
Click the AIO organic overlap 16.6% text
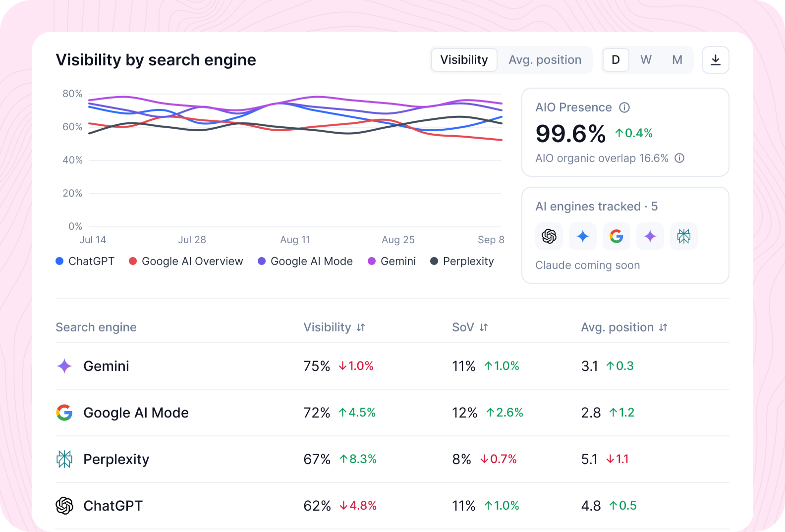[602, 158]
